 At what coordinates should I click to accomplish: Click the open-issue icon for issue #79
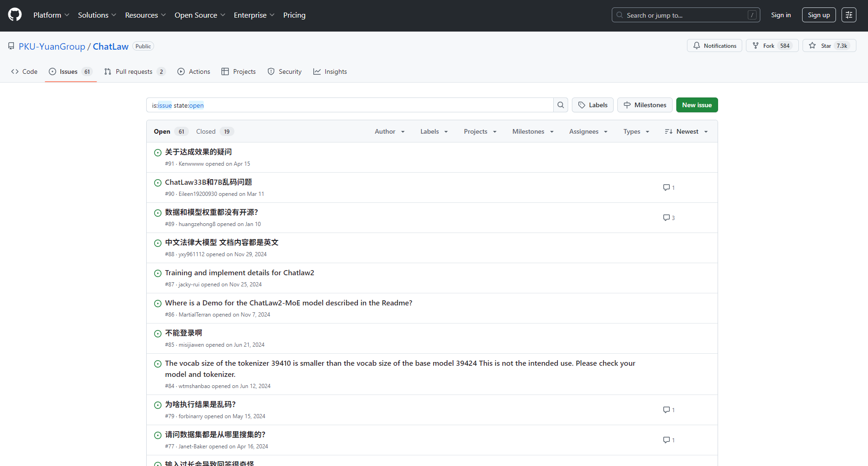pyautogui.click(x=158, y=405)
